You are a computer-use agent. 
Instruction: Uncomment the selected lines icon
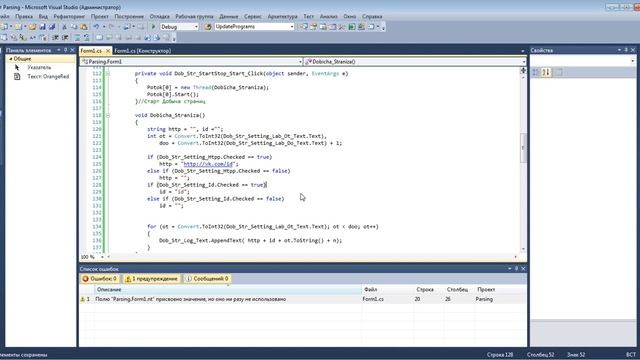[x=87, y=38]
